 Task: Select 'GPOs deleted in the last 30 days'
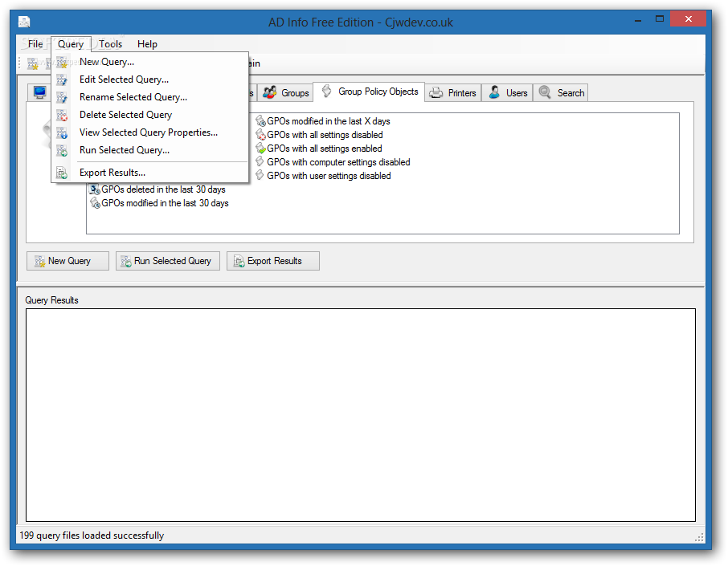coord(163,189)
